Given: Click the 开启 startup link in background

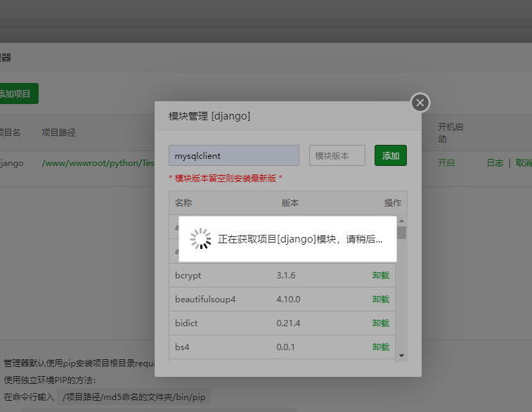Looking at the screenshot, I should pos(446,163).
